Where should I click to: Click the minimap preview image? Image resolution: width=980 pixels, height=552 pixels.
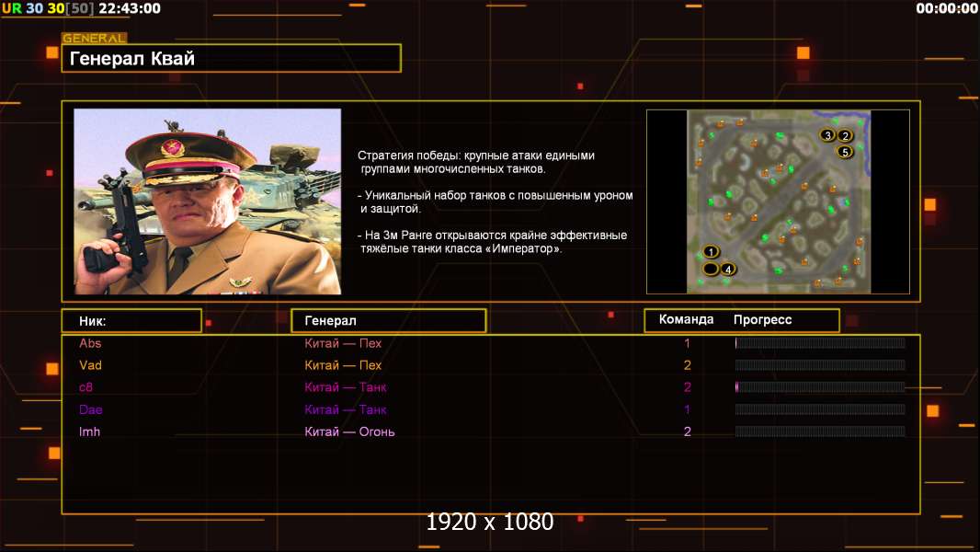(x=778, y=201)
